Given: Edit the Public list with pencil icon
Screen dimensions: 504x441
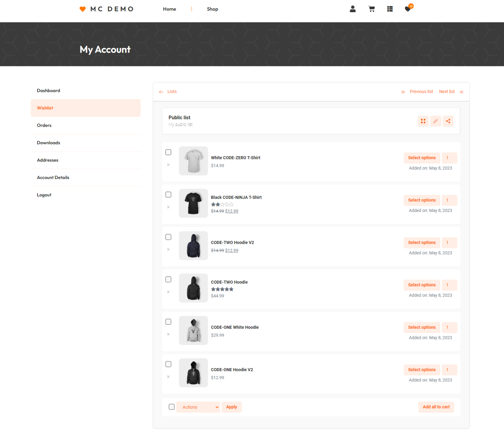Looking at the screenshot, I should coord(436,121).
